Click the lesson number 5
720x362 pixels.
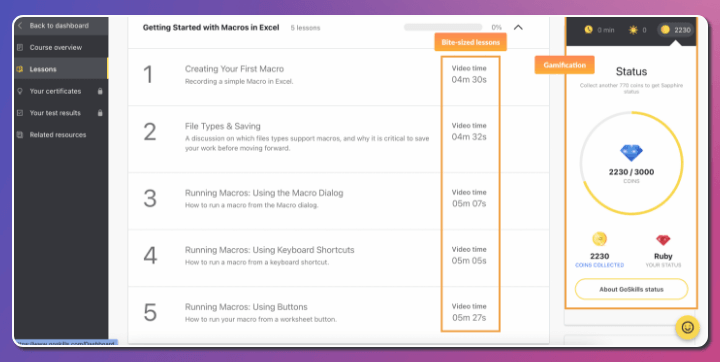point(150,313)
